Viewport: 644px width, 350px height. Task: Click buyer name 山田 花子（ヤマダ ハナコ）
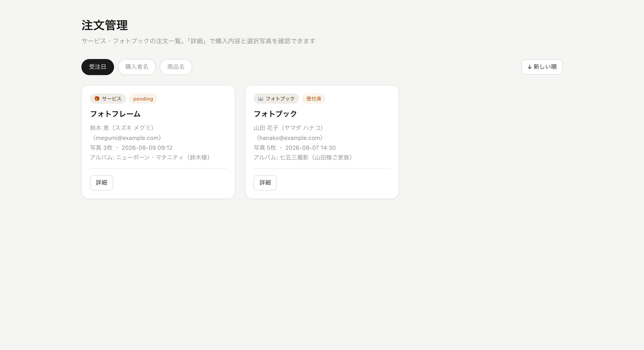tap(290, 128)
